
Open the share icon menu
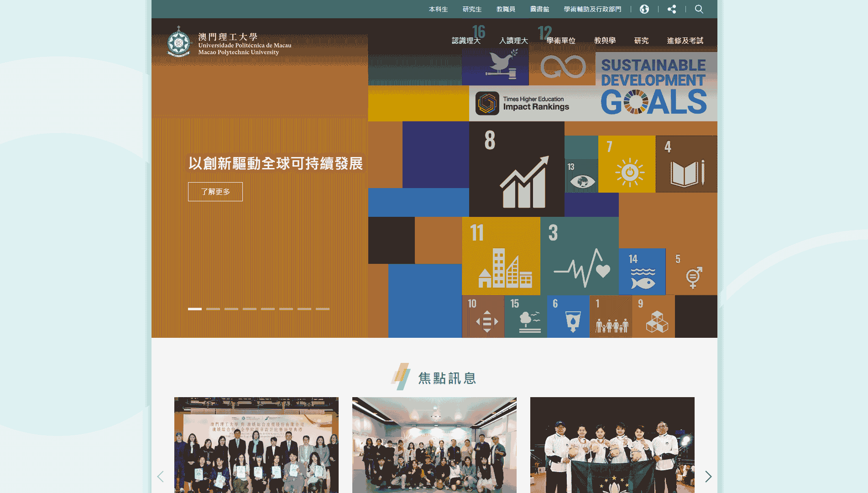tap(672, 9)
